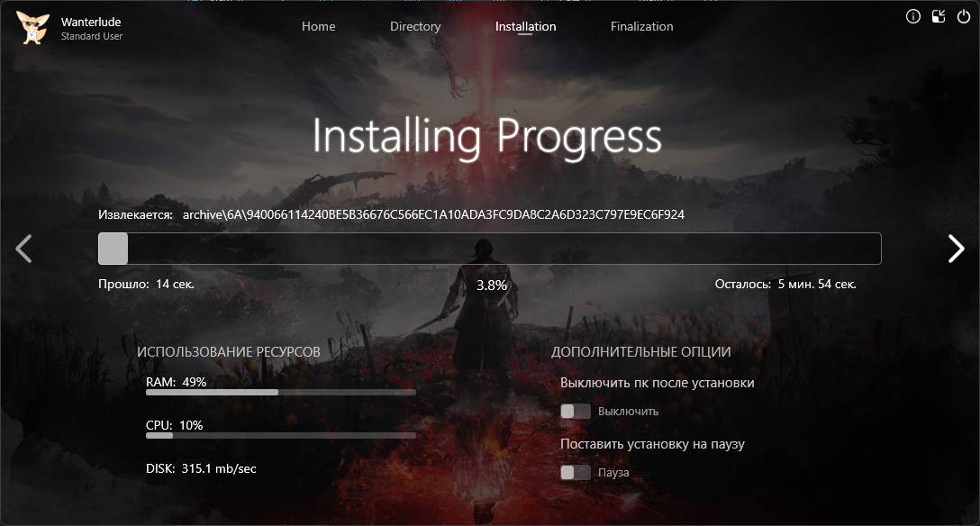Click the CPU: 10% label
980x526 pixels.
tap(175, 425)
